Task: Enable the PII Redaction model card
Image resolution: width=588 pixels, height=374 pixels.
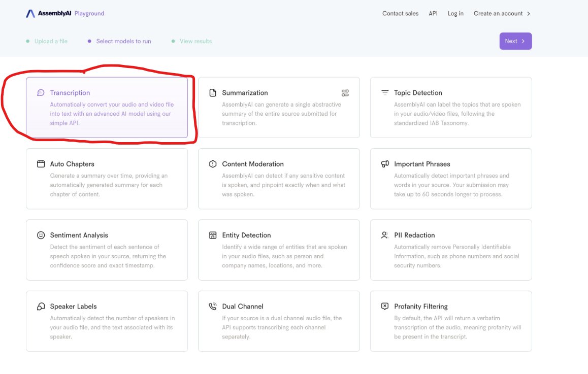Action: pos(451,250)
